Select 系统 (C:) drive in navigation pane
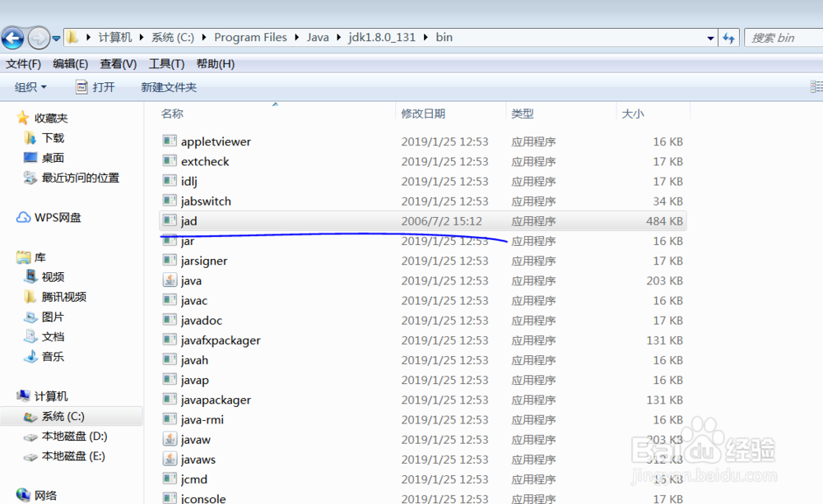 pos(54,416)
